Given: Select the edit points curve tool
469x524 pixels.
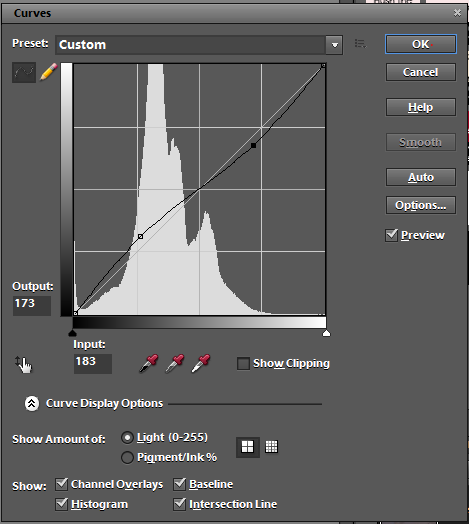Looking at the screenshot, I should pyautogui.click(x=24, y=72).
